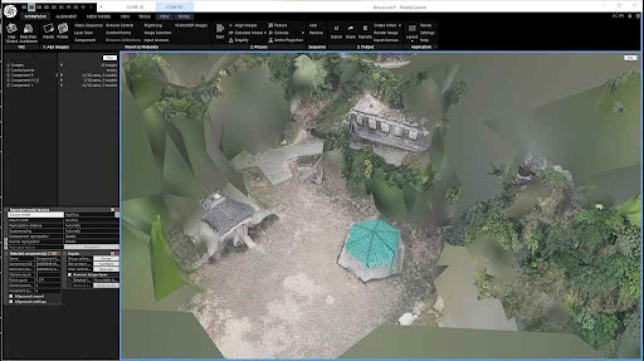Open the Panels option in the Application group
This screenshot has width=644, height=361.
point(426,25)
